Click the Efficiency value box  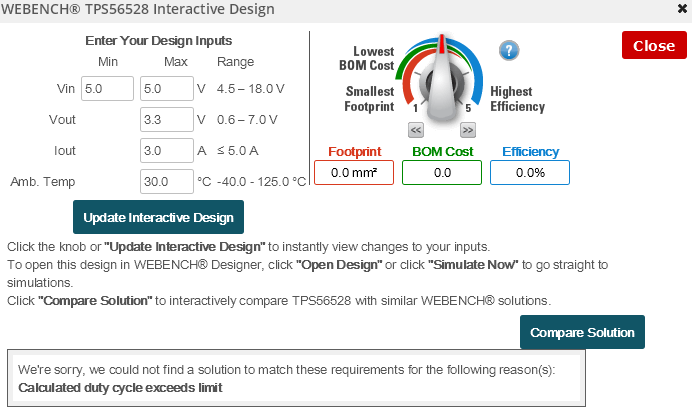530,173
